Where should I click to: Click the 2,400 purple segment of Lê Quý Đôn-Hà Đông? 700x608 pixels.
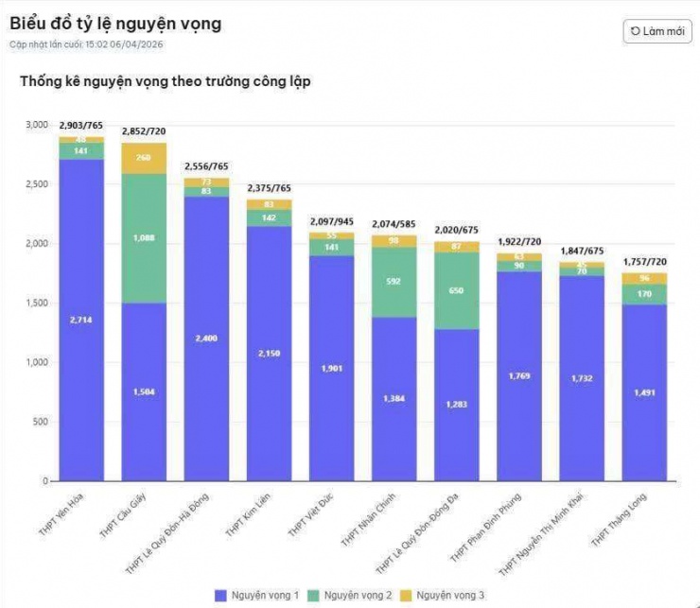tap(205, 339)
